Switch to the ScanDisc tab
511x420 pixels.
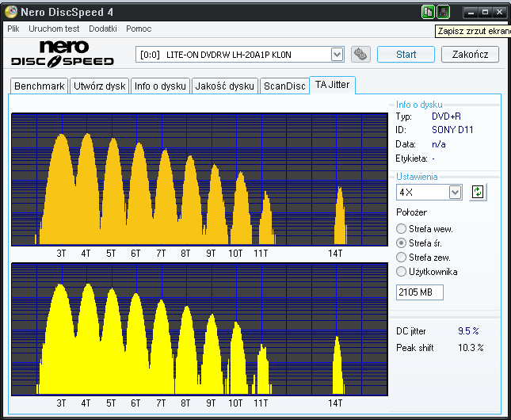(x=284, y=86)
